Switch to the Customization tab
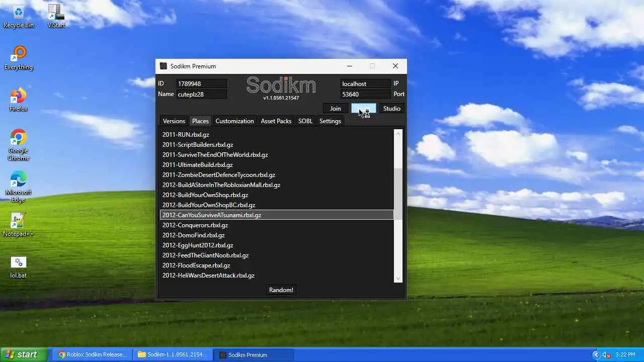 pyautogui.click(x=234, y=121)
